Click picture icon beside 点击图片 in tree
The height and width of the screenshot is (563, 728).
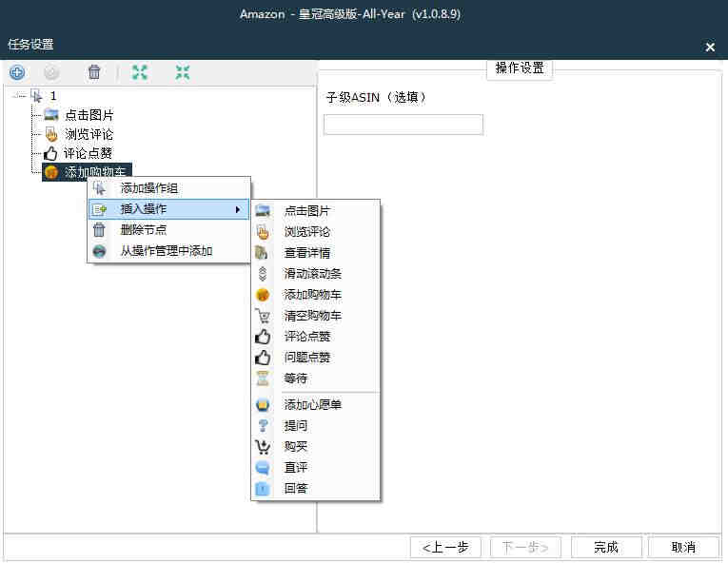[51, 114]
